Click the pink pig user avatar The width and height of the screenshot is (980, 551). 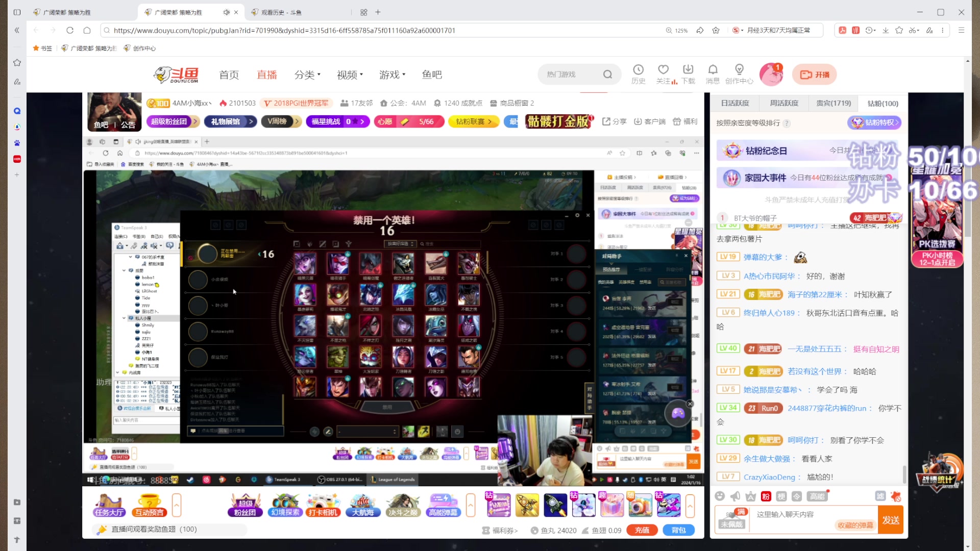[771, 74]
